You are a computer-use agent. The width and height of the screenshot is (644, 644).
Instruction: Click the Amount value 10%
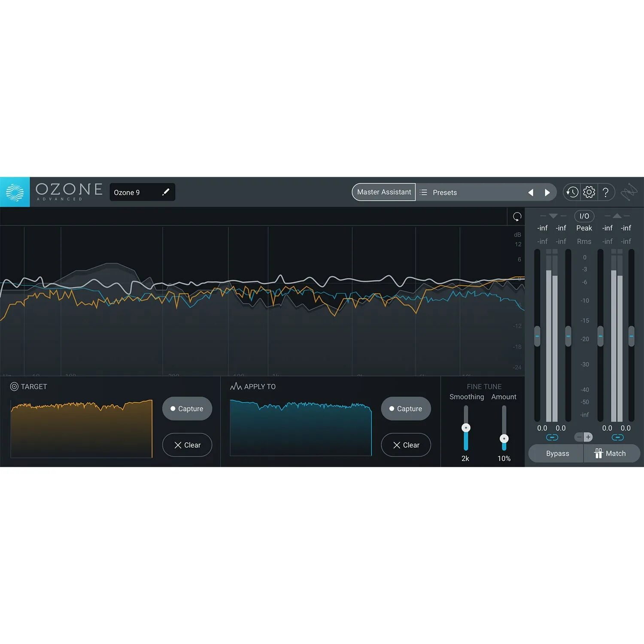[x=504, y=459]
